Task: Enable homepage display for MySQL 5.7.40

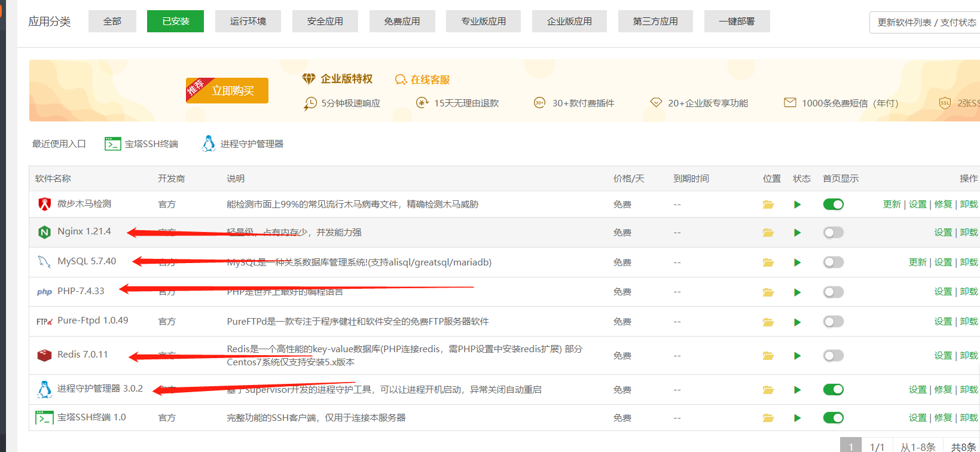Action: coord(833,262)
